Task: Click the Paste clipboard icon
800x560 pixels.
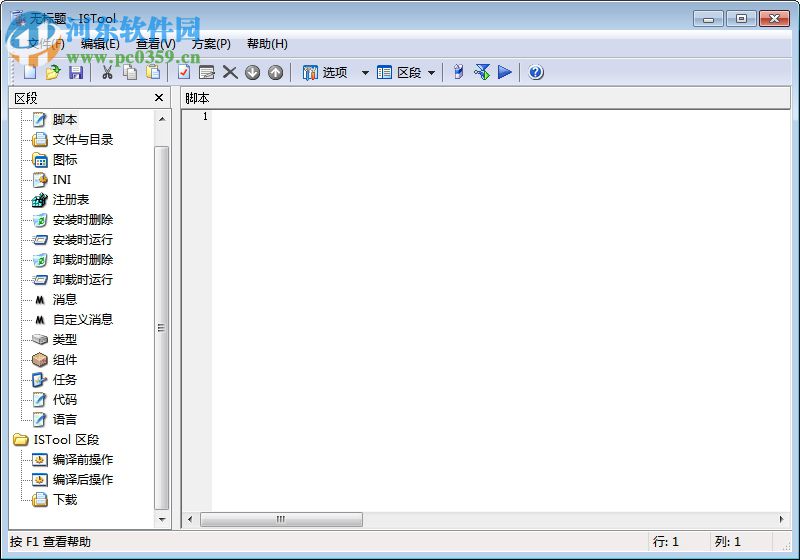Action: click(x=153, y=72)
